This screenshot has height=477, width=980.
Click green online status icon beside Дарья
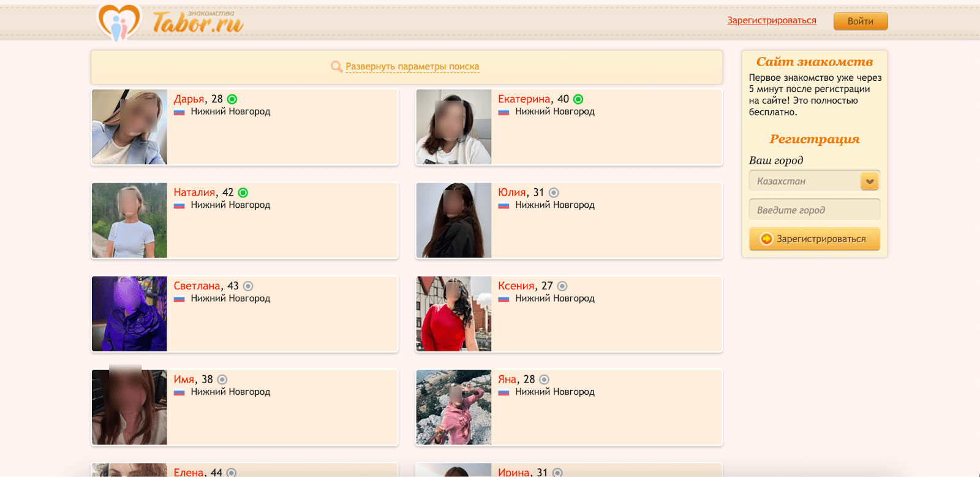[x=232, y=99]
